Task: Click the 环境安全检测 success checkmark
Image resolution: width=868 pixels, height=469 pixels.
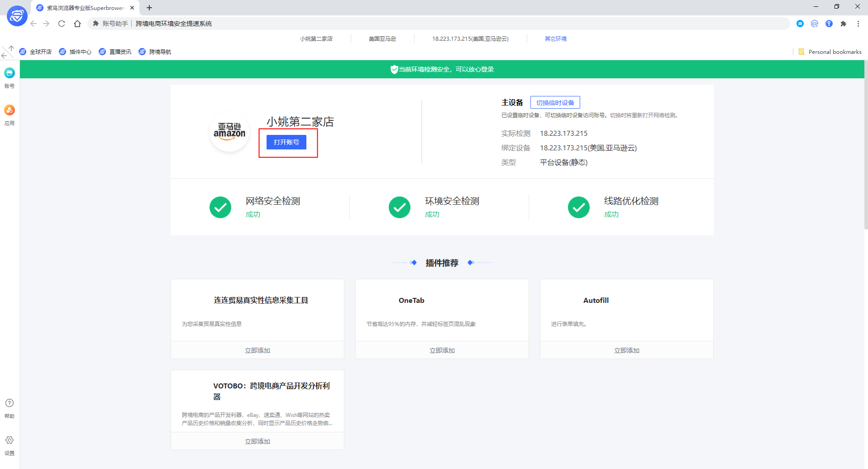Action: tap(399, 207)
